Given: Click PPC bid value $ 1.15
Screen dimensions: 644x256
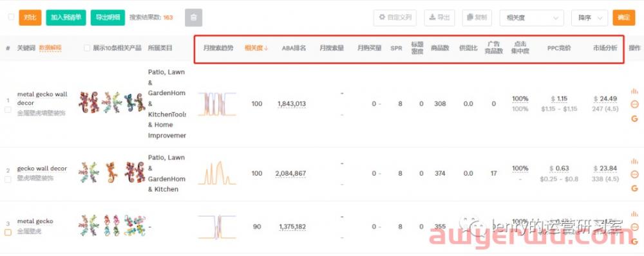Looking at the screenshot, I should click(x=559, y=98).
